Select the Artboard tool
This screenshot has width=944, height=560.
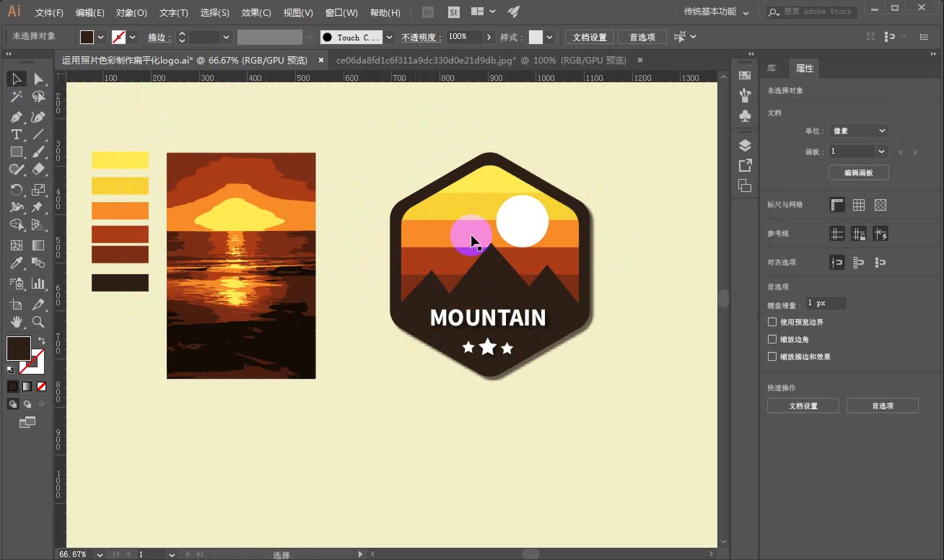pyautogui.click(x=16, y=305)
